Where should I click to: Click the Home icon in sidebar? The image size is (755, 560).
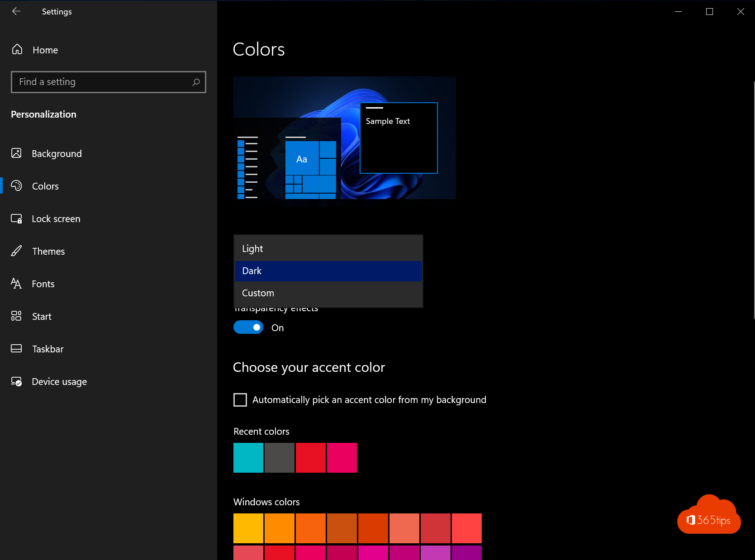pyautogui.click(x=17, y=49)
